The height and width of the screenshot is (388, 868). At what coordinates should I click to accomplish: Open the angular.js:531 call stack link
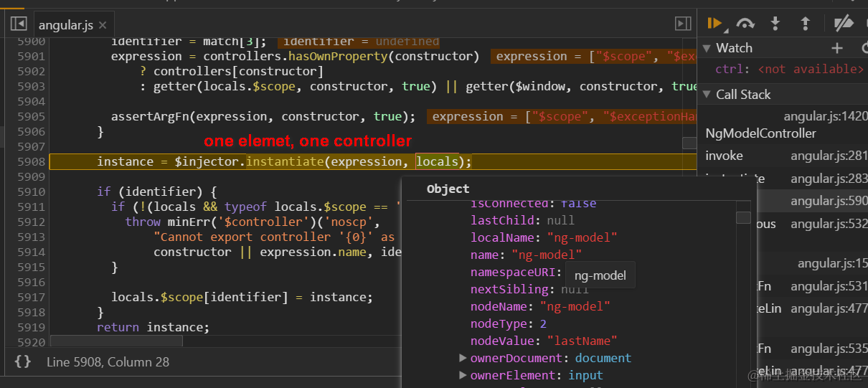[x=829, y=286]
